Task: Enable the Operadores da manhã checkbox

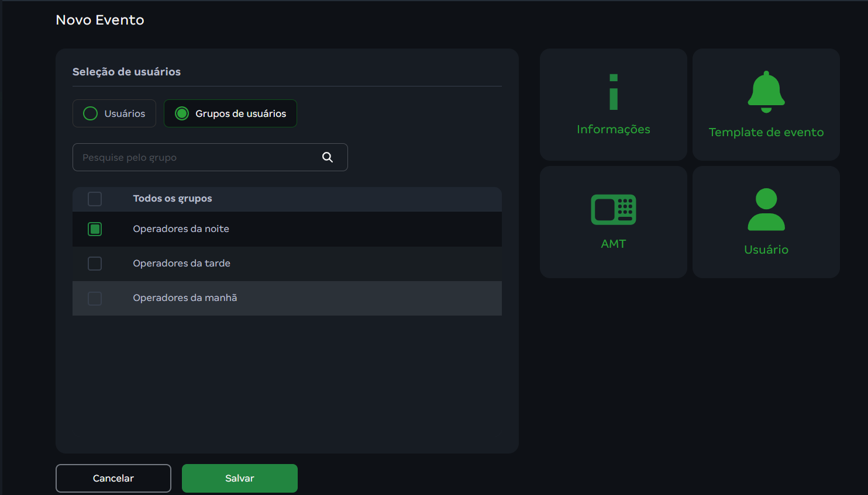Action: click(x=95, y=299)
